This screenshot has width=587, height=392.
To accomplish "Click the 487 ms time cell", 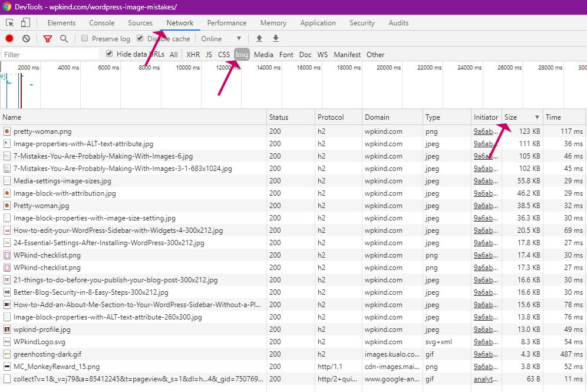I will point(572,354).
